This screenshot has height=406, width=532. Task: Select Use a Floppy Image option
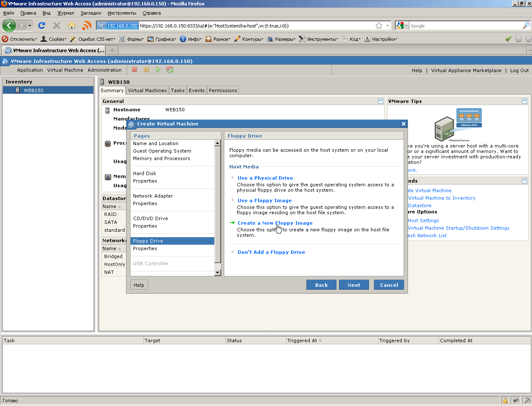pos(265,200)
